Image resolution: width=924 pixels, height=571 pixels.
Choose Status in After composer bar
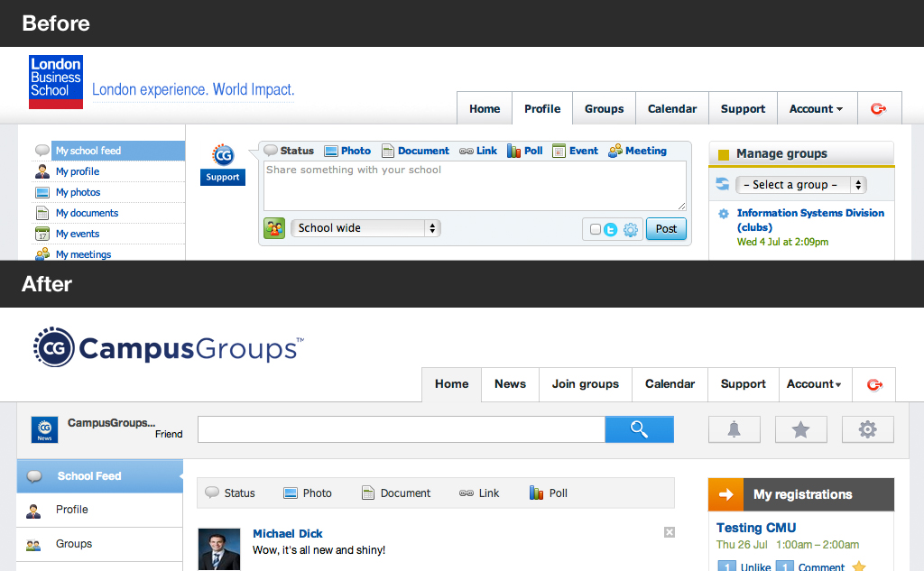tap(230, 493)
